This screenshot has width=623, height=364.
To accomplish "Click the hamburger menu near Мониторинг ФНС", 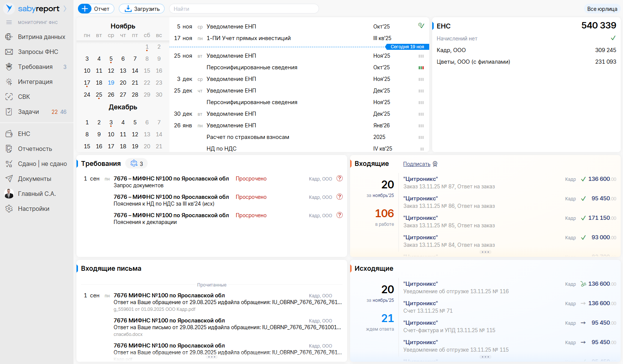I will click(9, 22).
